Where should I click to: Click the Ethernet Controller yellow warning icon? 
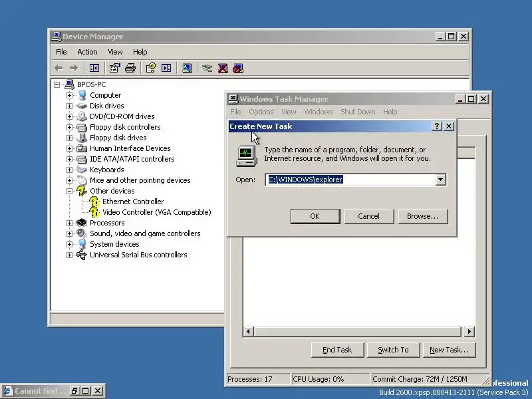point(94,201)
